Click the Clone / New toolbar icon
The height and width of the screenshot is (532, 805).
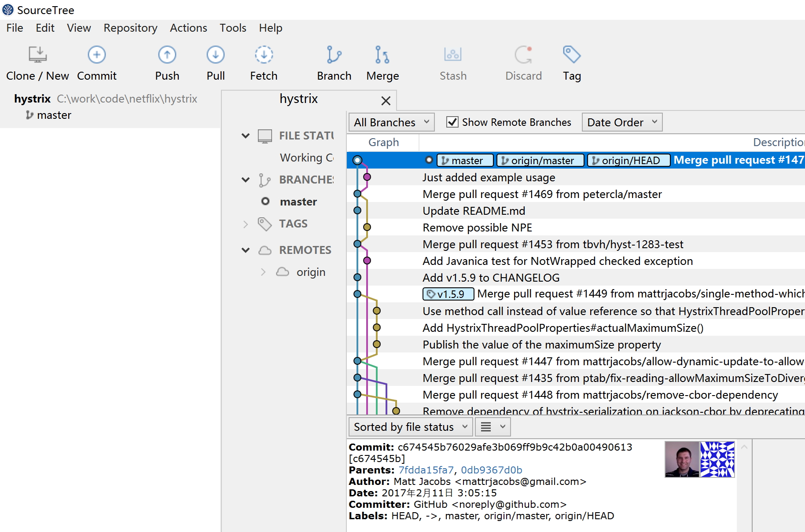click(37, 55)
